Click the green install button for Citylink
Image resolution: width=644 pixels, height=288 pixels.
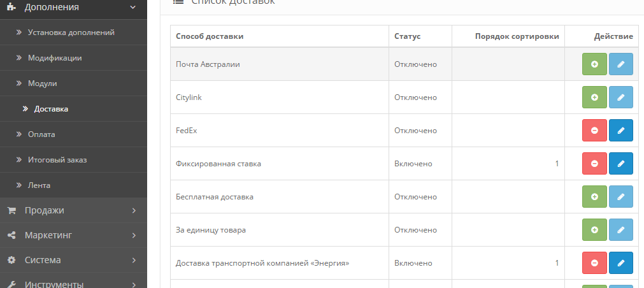pos(594,97)
